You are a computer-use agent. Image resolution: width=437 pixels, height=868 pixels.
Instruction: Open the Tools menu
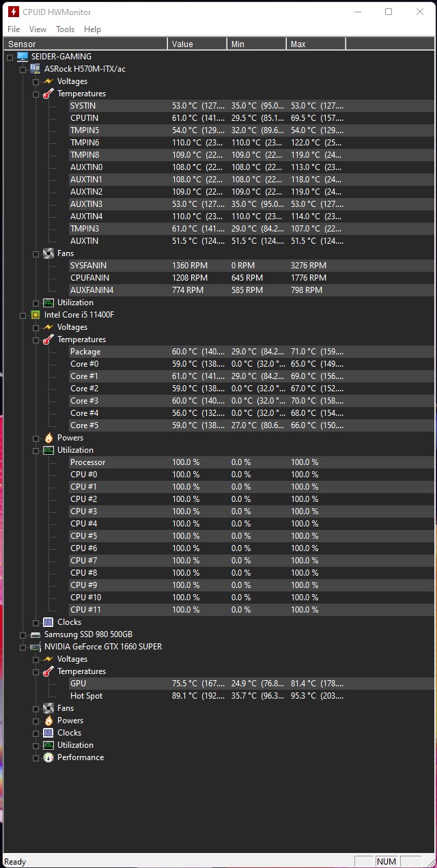pos(66,29)
